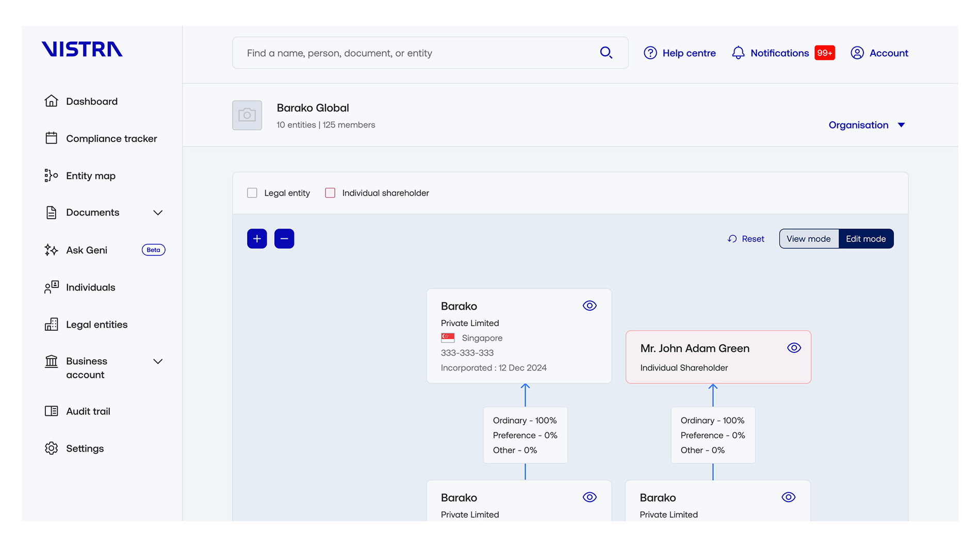Click the Dashboard home icon
This screenshot has width=980, height=547.
click(x=51, y=101)
